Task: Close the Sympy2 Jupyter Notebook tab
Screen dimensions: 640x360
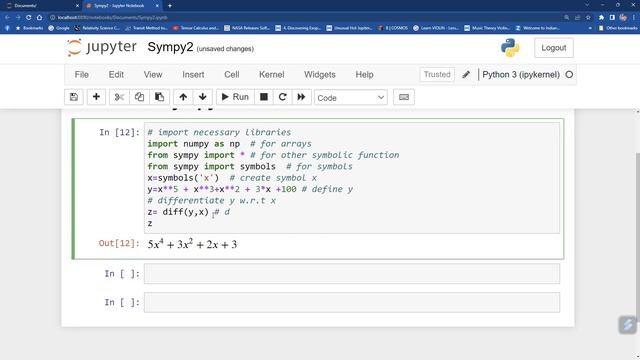Action: tap(157, 6)
